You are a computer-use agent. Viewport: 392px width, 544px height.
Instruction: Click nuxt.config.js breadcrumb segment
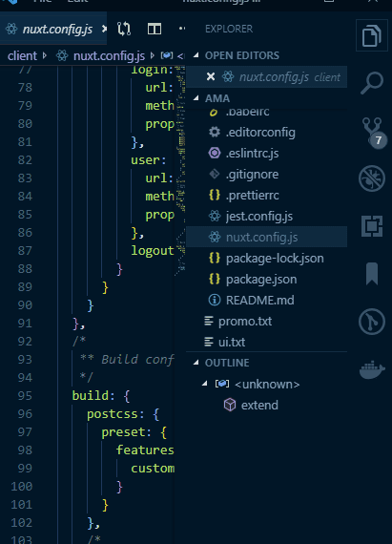tap(109, 55)
